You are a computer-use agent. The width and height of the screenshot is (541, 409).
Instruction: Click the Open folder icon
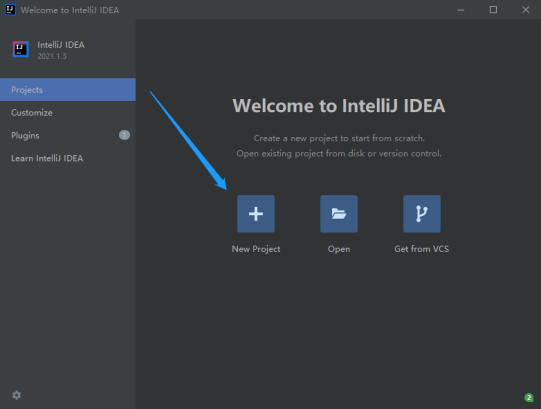(339, 214)
